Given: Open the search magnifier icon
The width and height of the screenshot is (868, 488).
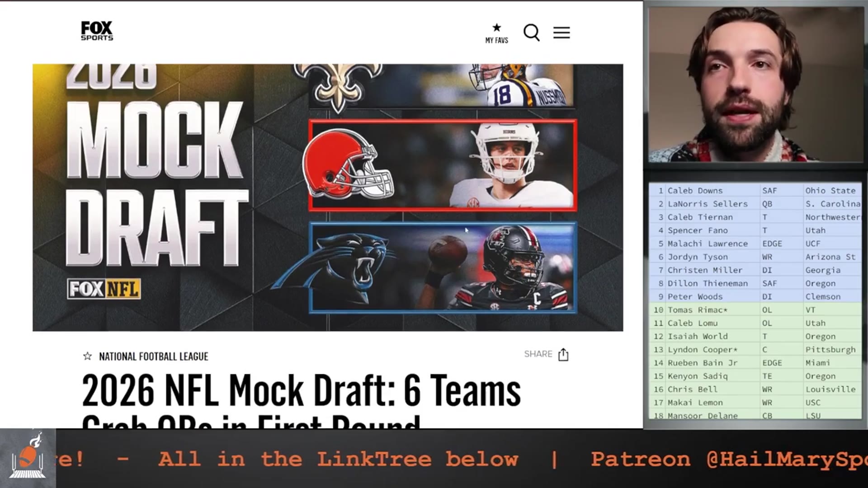Looking at the screenshot, I should click(532, 33).
